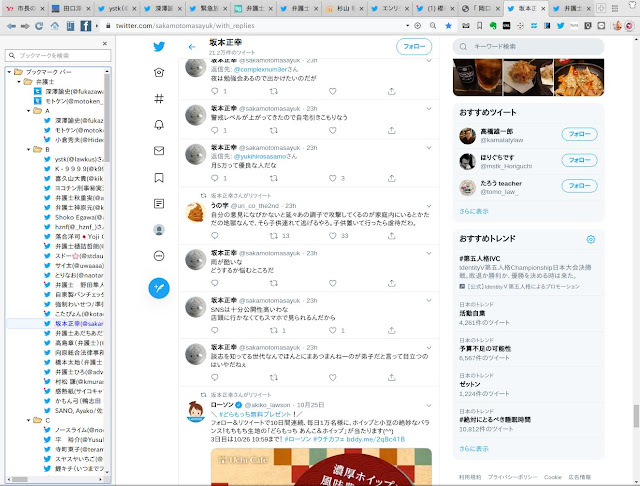Switch to ystk browser tab
This screenshot has height=486, width=640.
tap(117, 8)
